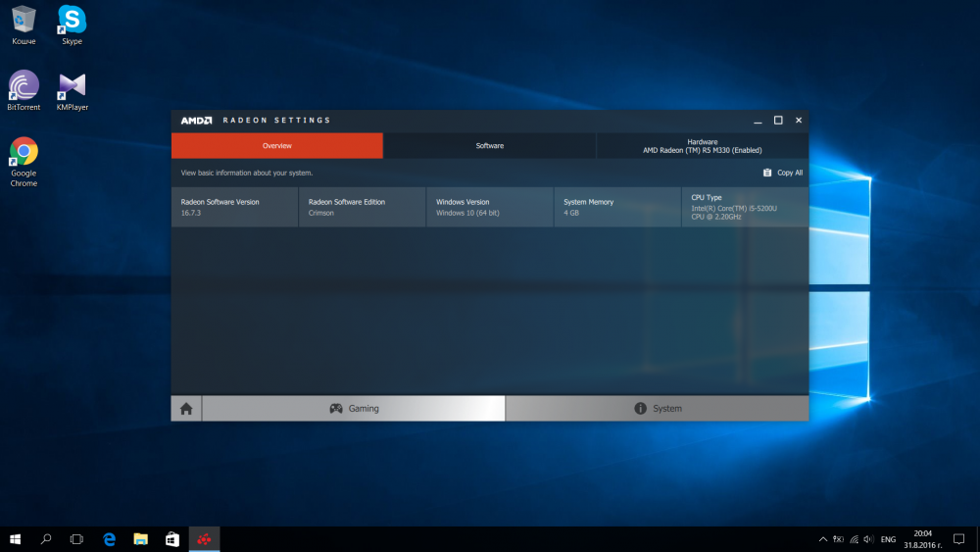Close the Radeon Settings window
This screenshot has height=552, width=980.
[798, 120]
